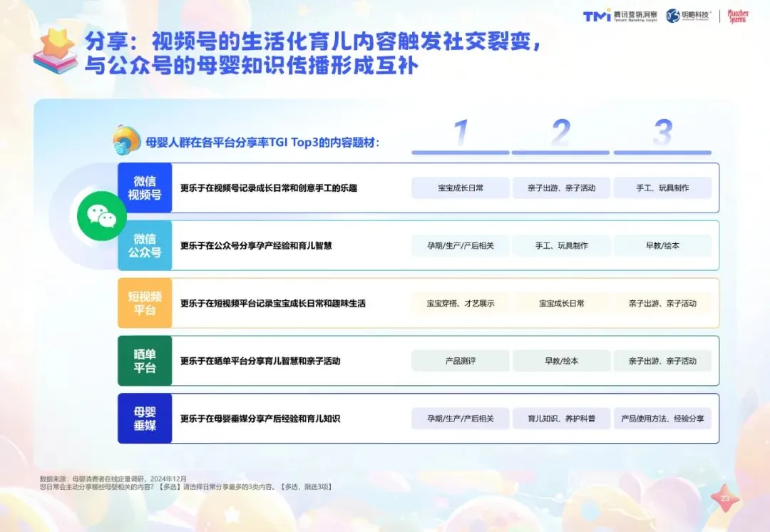The width and height of the screenshot is (770, 532).
Task: Click 宝宝穿搭、才艺展示 tag
Action: point(461,303)
